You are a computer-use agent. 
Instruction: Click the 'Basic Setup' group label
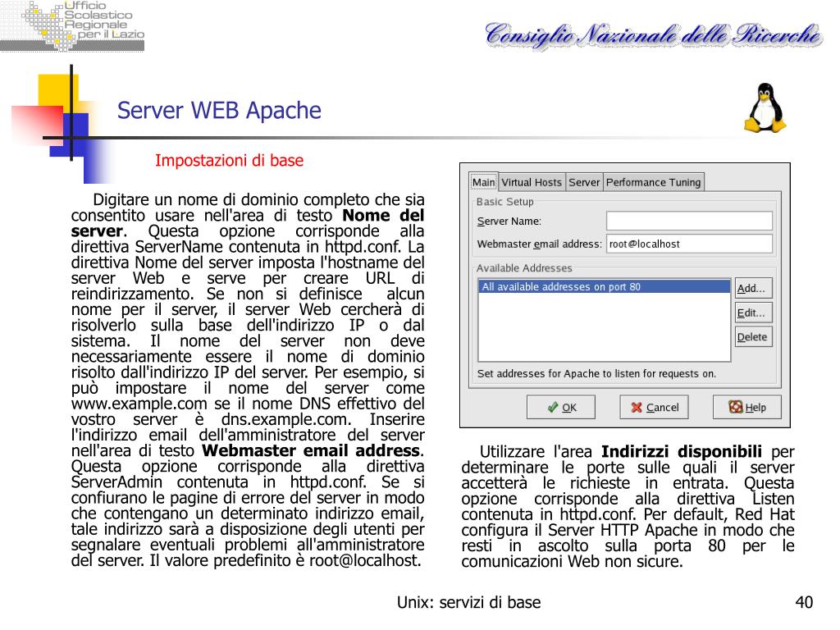pos(504,202)
